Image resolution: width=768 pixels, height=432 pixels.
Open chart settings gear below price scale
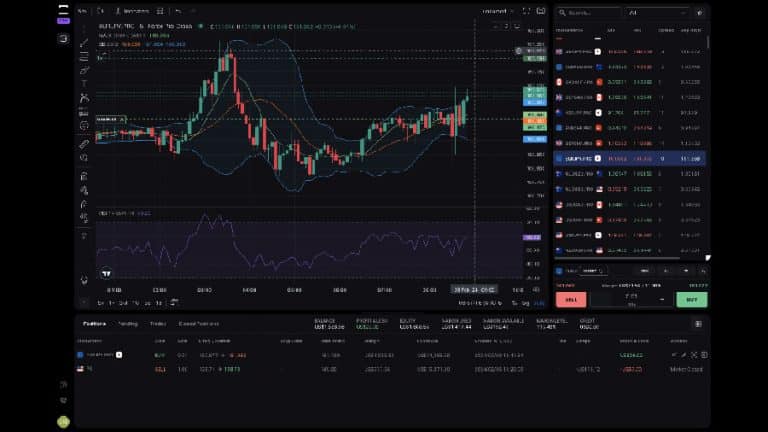(x=536, y=289)
